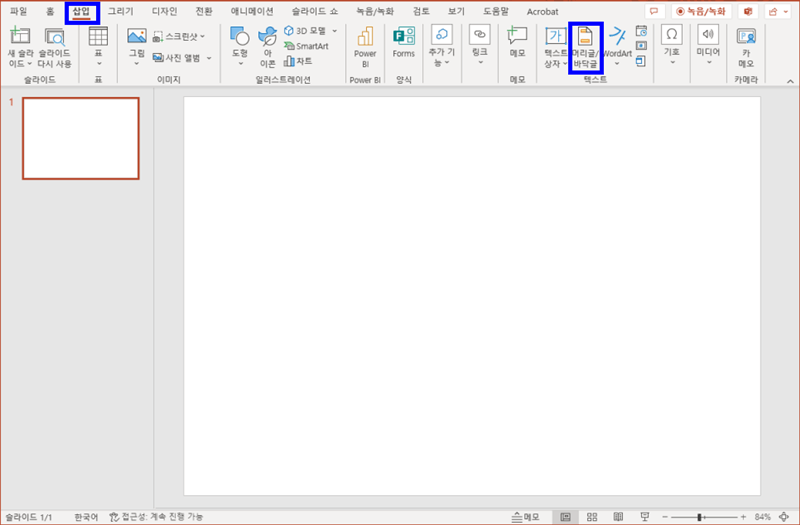Click the Link (링크) icon

coord(480,35)
